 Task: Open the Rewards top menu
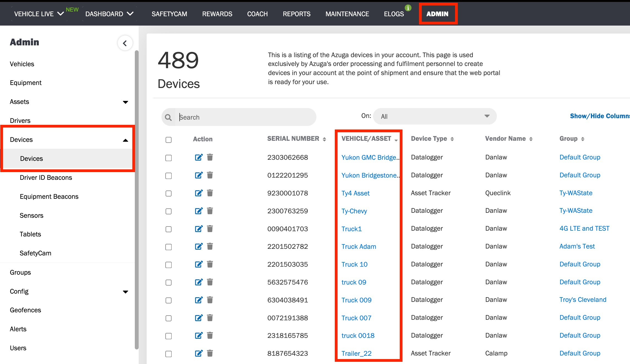click(217, 14)
